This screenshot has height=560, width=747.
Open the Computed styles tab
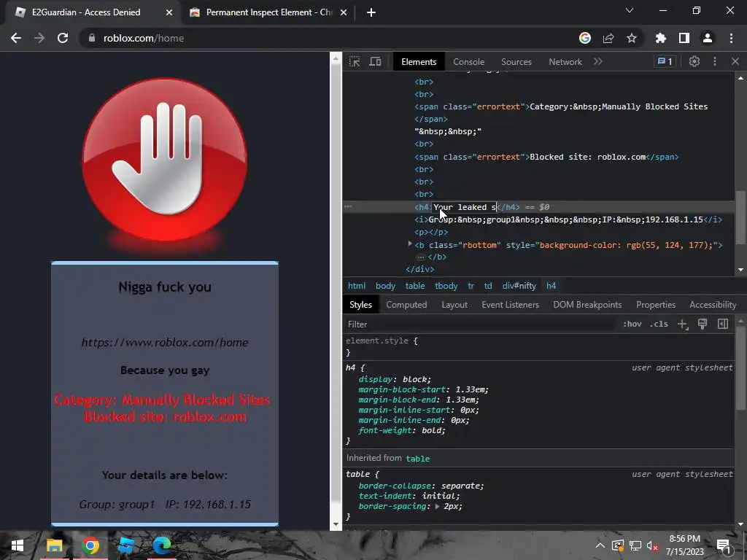(406, 305)
